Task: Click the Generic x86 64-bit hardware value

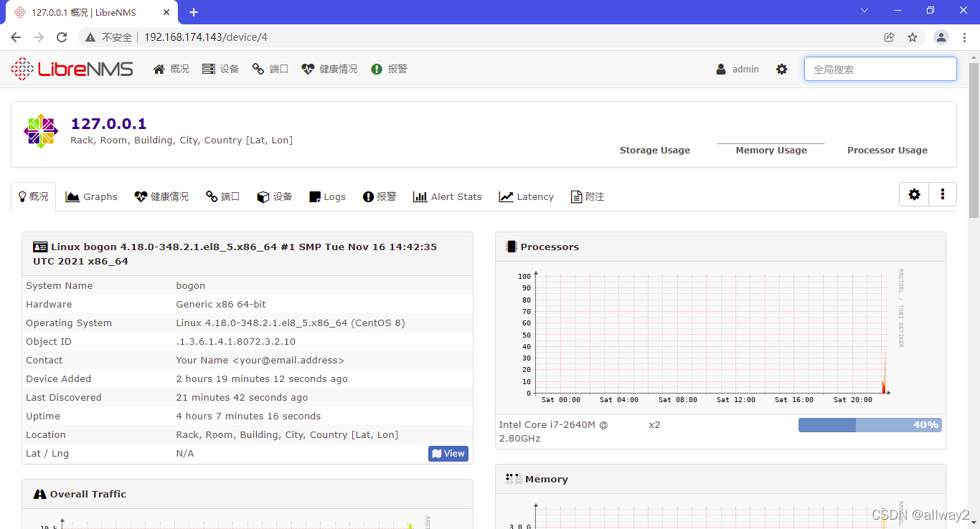Action: 221,305
